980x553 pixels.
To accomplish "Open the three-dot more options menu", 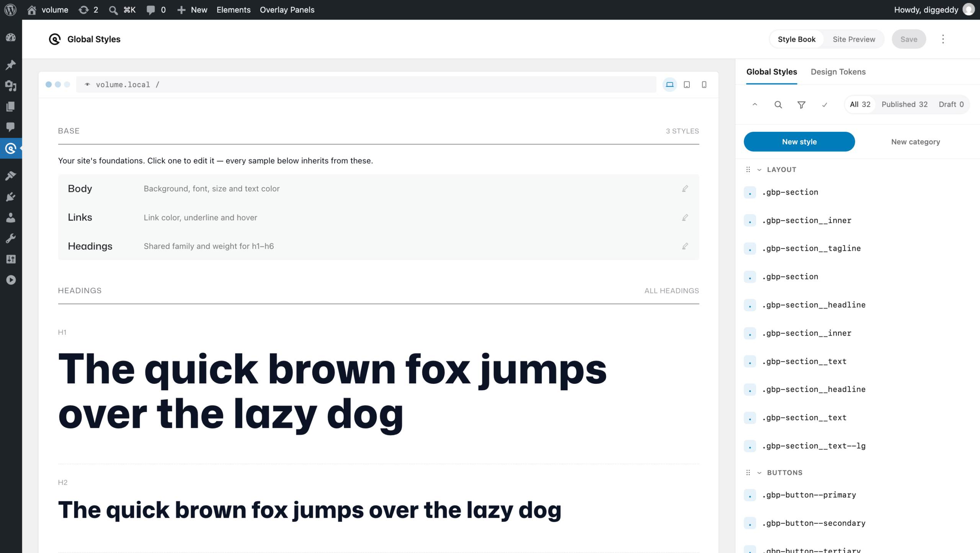I will click(943, 39).
